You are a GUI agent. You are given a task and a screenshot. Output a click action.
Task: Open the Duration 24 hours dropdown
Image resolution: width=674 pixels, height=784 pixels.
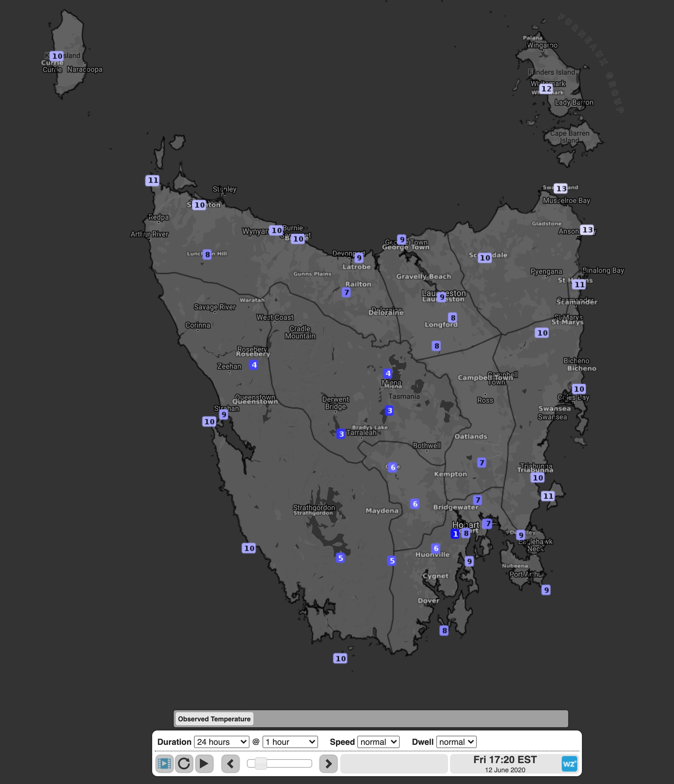coord(221,742)
